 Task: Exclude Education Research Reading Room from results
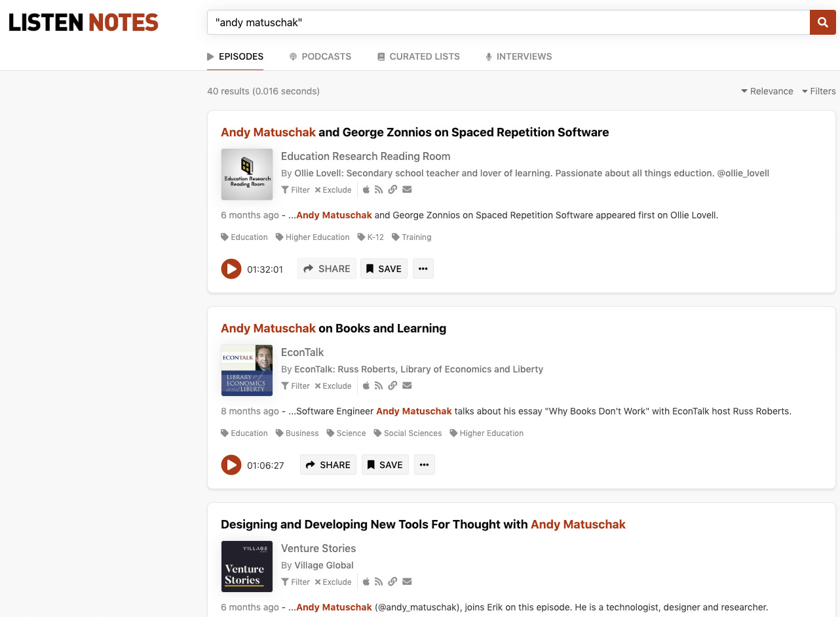(x=333, y=190)
